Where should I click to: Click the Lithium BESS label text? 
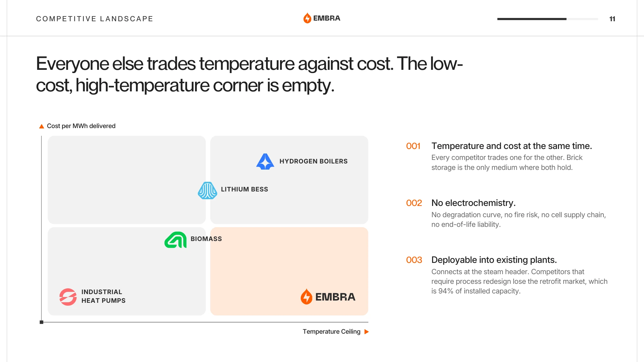[244, 189]
